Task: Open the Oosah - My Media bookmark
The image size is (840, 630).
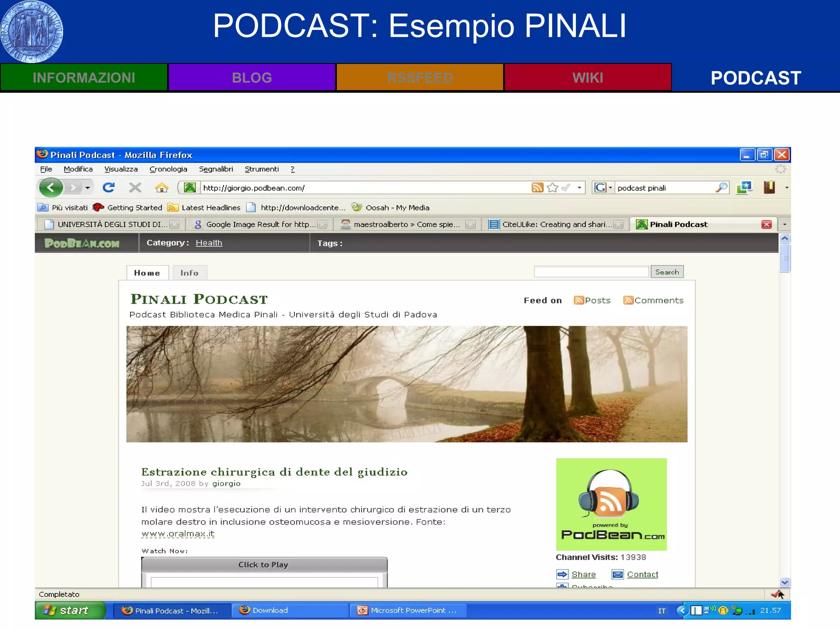Action: [390, 208]
